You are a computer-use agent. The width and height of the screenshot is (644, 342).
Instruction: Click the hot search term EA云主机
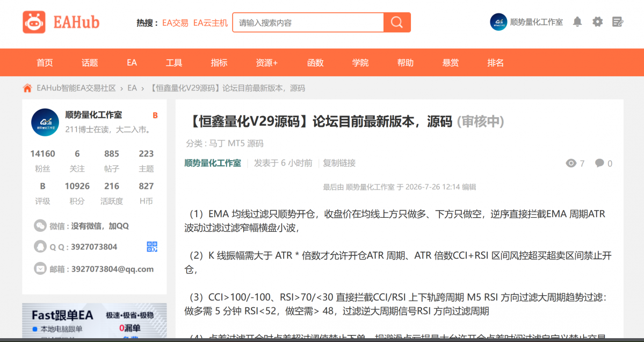[211, 23]
